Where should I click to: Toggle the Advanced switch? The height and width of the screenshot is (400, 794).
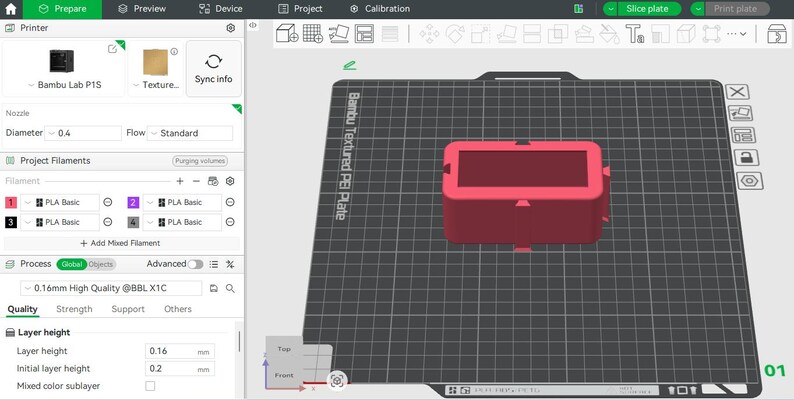pyautogui.click(x=195, y=264)
